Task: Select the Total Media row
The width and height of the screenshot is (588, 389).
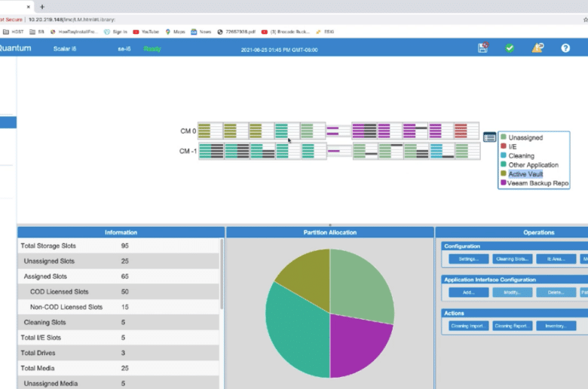Action: click(118, 368)
